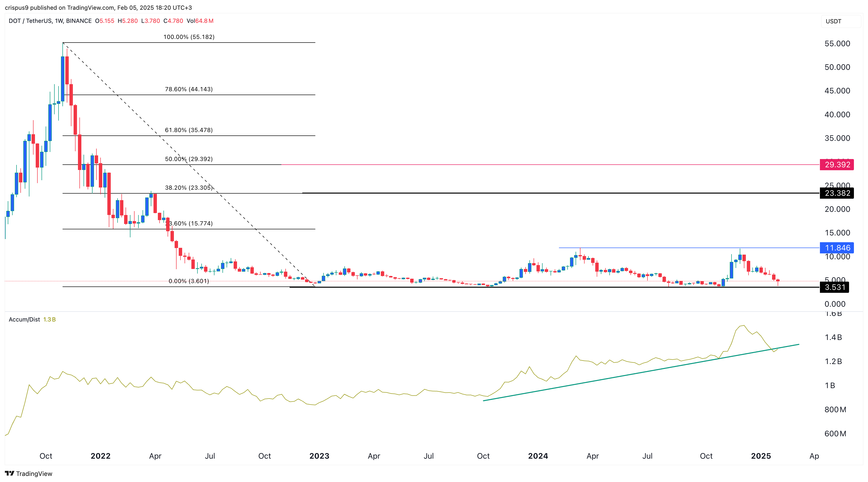
Task: Click the 1.4B tick on indicator scale
Action: 833,337
